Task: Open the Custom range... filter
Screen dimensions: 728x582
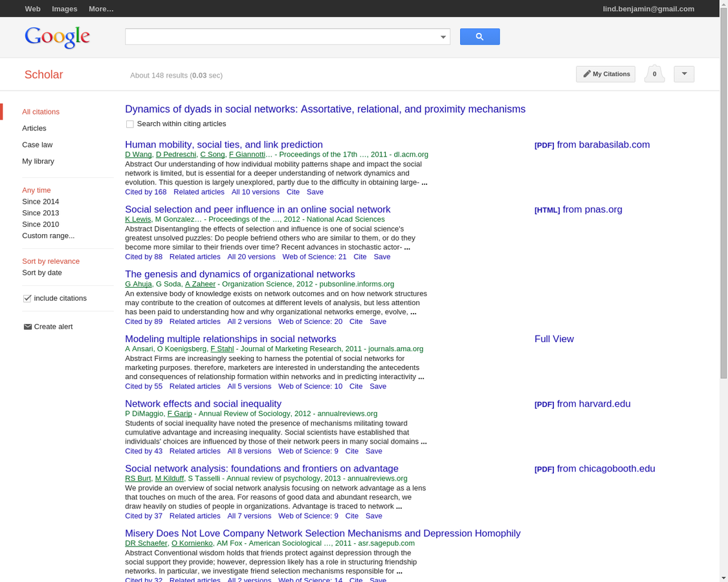Action: (x=49, y=236)
